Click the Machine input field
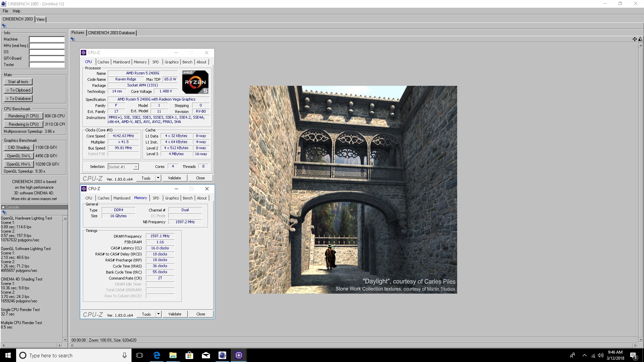 pyautogui.click(x=47, y=39)
